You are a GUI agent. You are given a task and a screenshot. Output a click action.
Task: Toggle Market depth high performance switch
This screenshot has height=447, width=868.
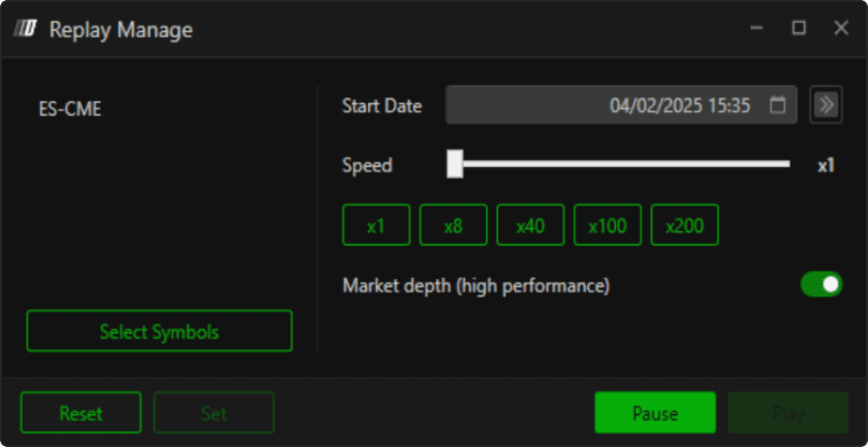tap(821, 285)
